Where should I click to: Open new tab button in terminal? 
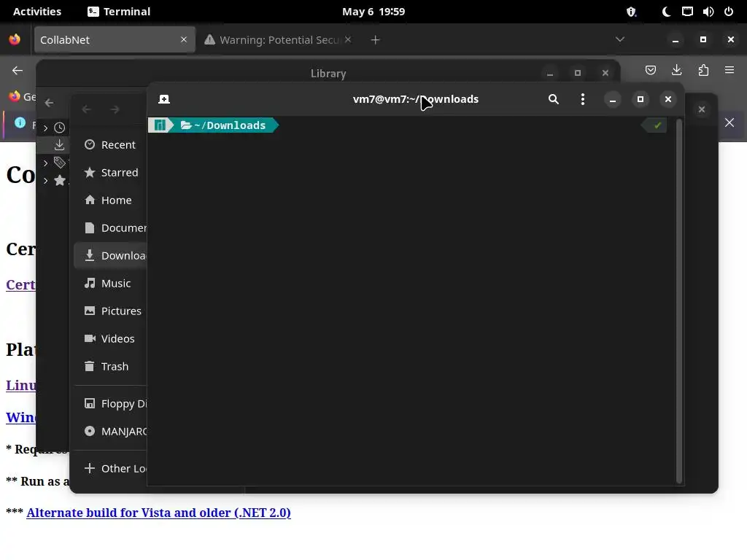164,99
